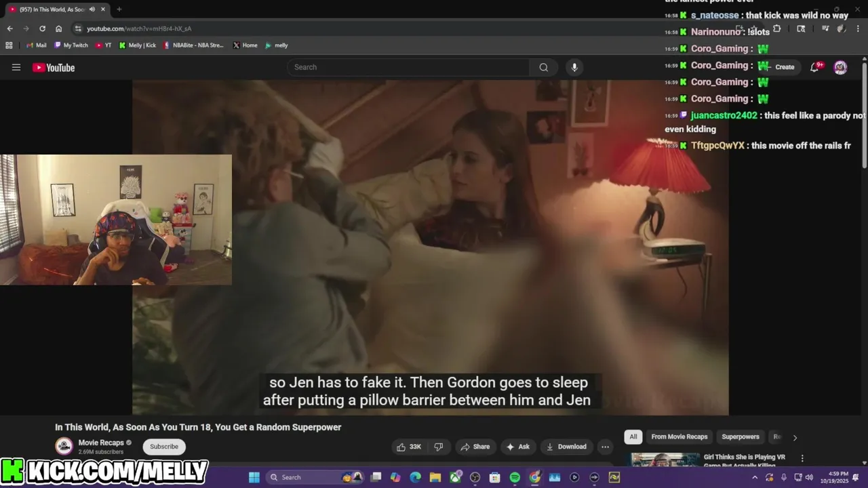Open YouTube notifications bell
868x488 pixels.
(x=814, y=67)
